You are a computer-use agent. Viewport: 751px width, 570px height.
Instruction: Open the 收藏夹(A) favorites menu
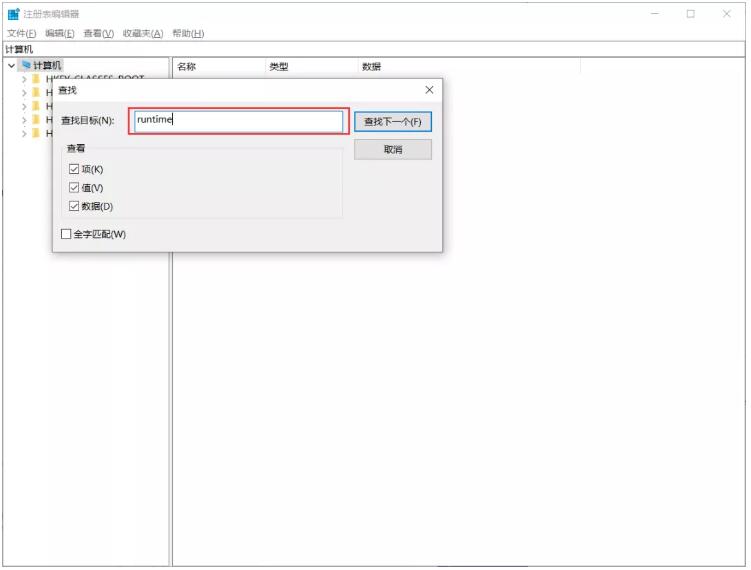(x=142, y=33)
